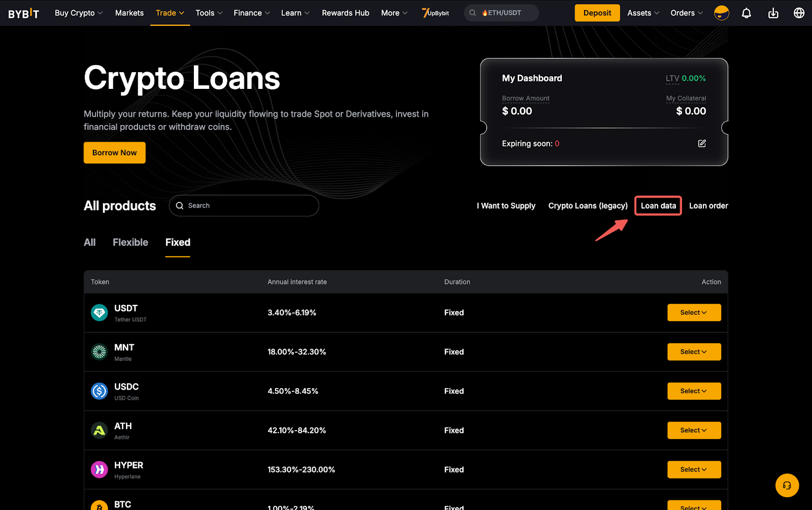
Task: Open the Markets menu item
Action: tap(129, 13)
